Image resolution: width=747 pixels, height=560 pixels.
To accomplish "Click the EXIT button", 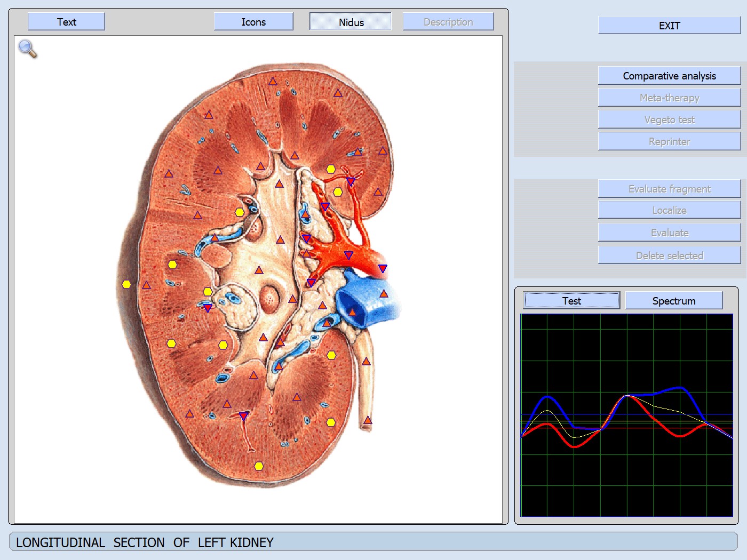I will (669, 26).
